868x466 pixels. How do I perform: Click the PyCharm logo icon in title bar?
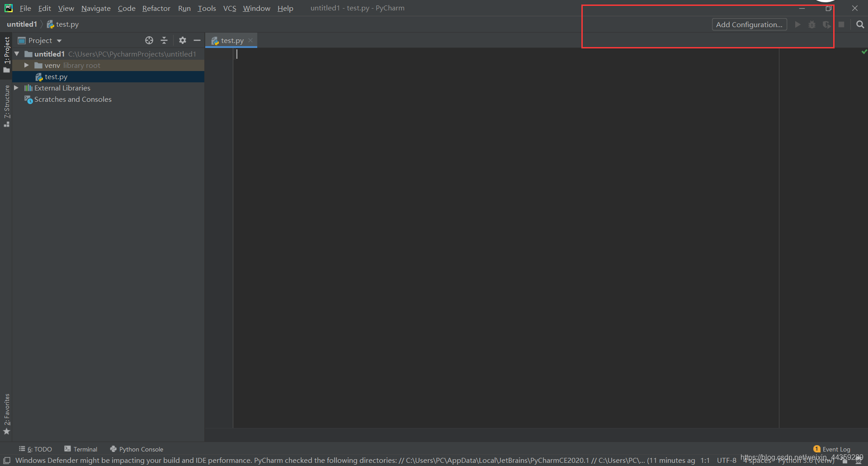[9, 8]
